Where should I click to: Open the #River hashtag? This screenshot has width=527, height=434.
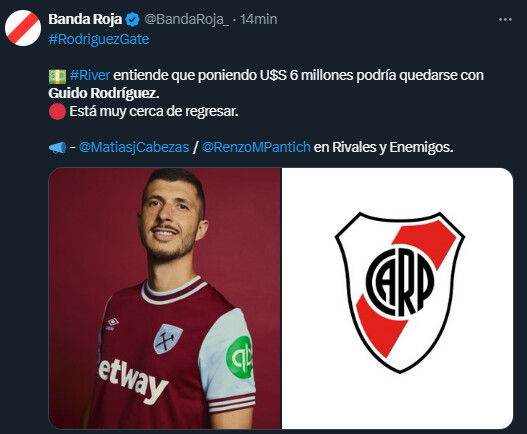[x=90, y=75]
